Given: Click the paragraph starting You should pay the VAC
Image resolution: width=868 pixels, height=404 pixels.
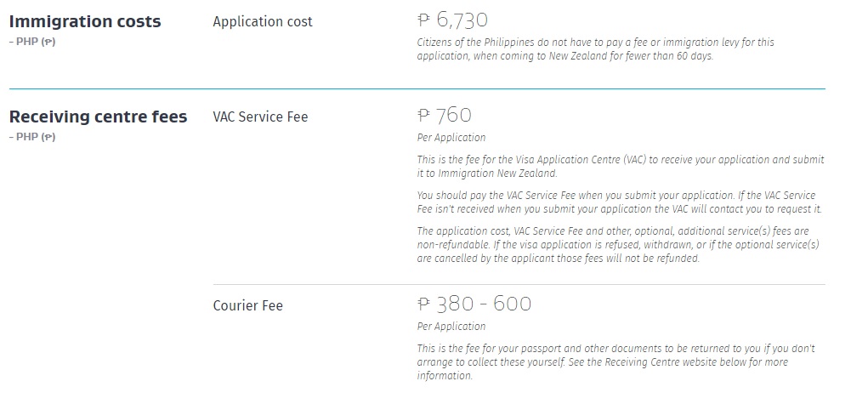Looking at the screenshot, I should (620, 202).
